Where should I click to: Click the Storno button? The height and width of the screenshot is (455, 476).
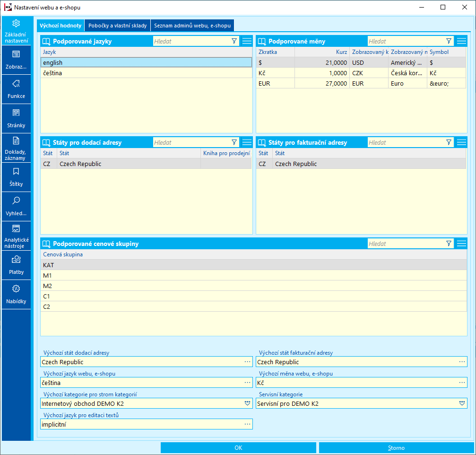[x=396, y=448]
